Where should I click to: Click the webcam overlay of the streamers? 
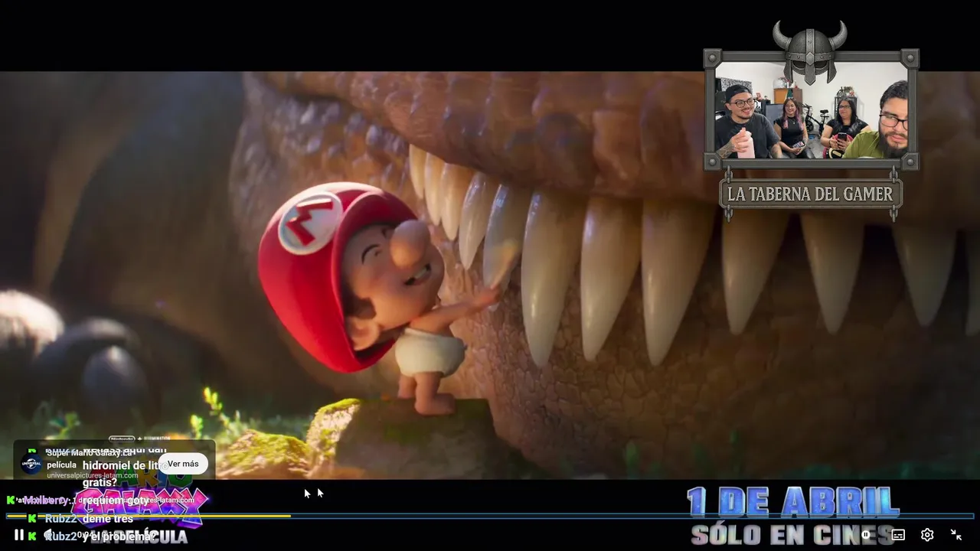point(812,110)
